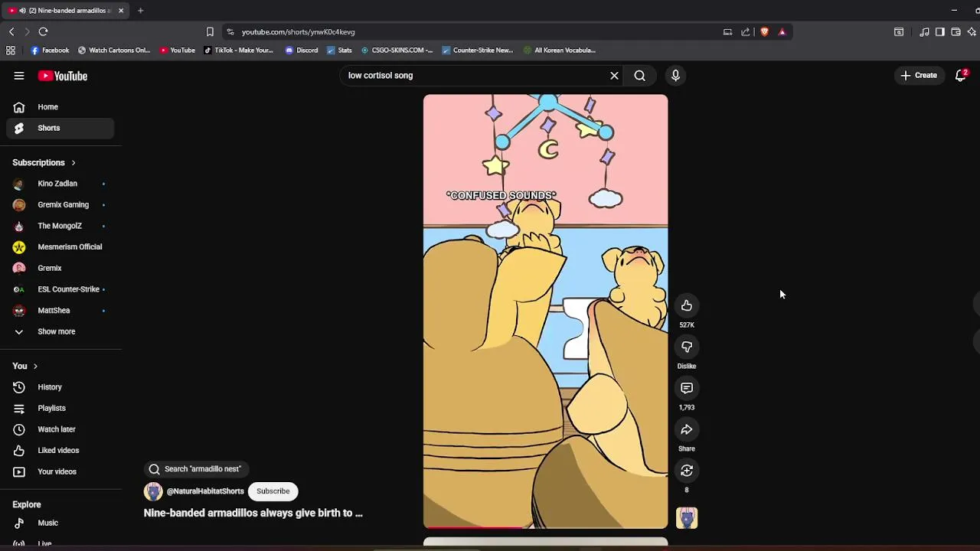980x551 pixels.
Task: Open the comments of the Short
Action: (687, 389)
